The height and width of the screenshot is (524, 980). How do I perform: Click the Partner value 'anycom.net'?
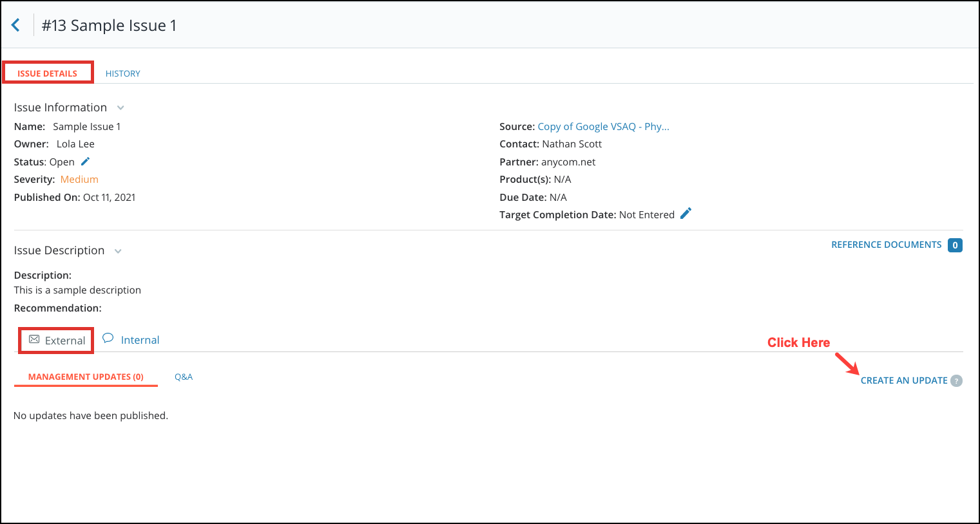click(568, 162)
